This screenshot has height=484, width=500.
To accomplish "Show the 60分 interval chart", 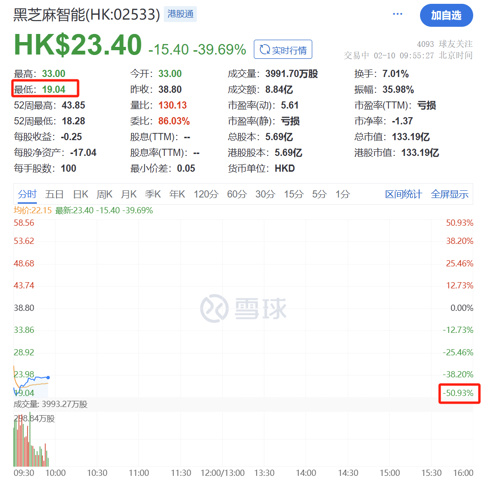I will tap(237, 194).
